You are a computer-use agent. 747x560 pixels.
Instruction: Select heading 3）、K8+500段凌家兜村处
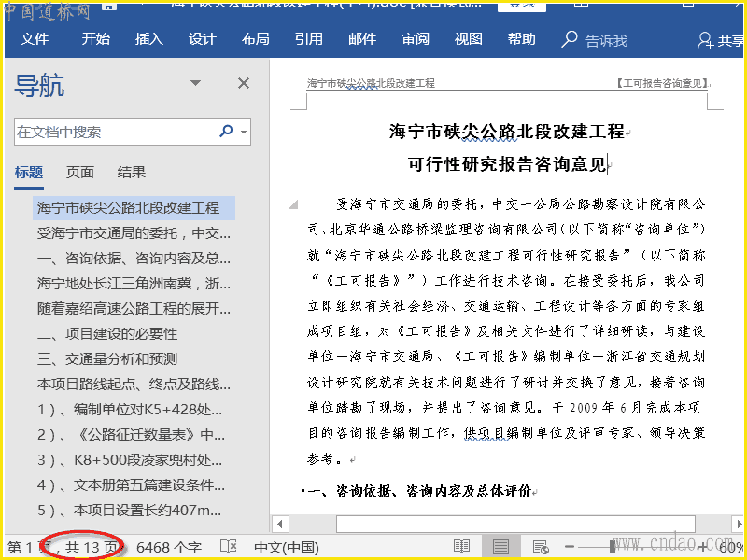click(130, 460)
